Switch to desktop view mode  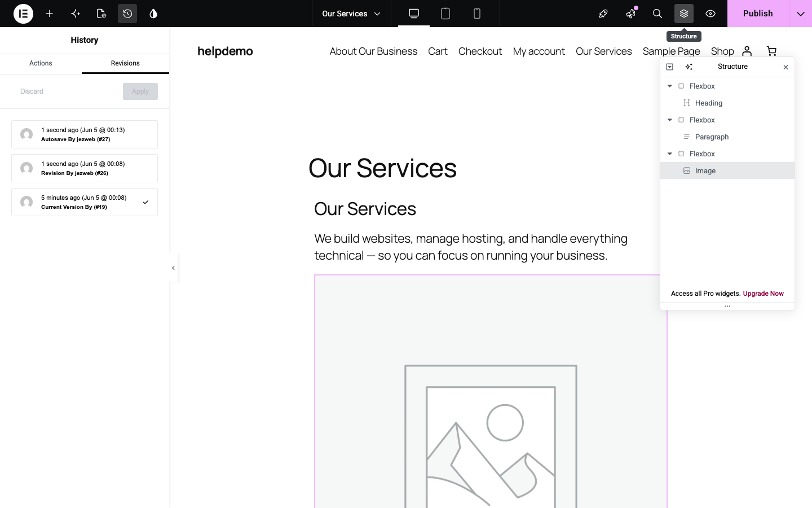414,14
